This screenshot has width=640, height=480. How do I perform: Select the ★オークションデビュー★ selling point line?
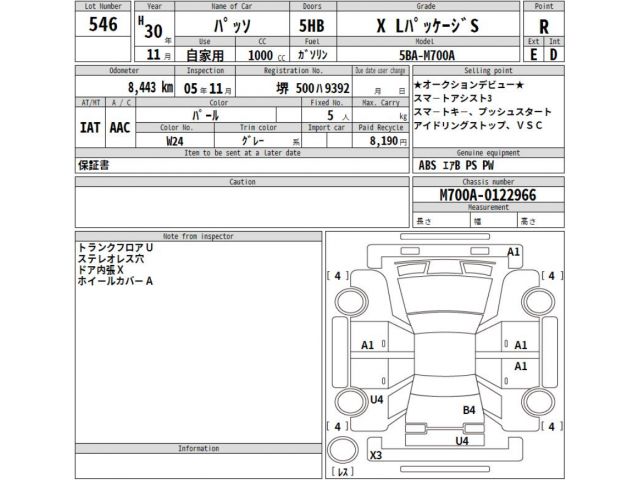coord(469,85)
